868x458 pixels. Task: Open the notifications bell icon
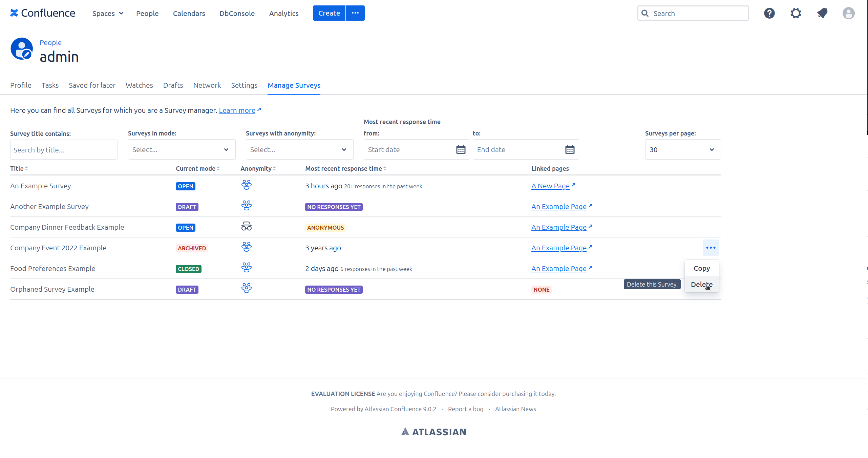[x=822, y=13]
